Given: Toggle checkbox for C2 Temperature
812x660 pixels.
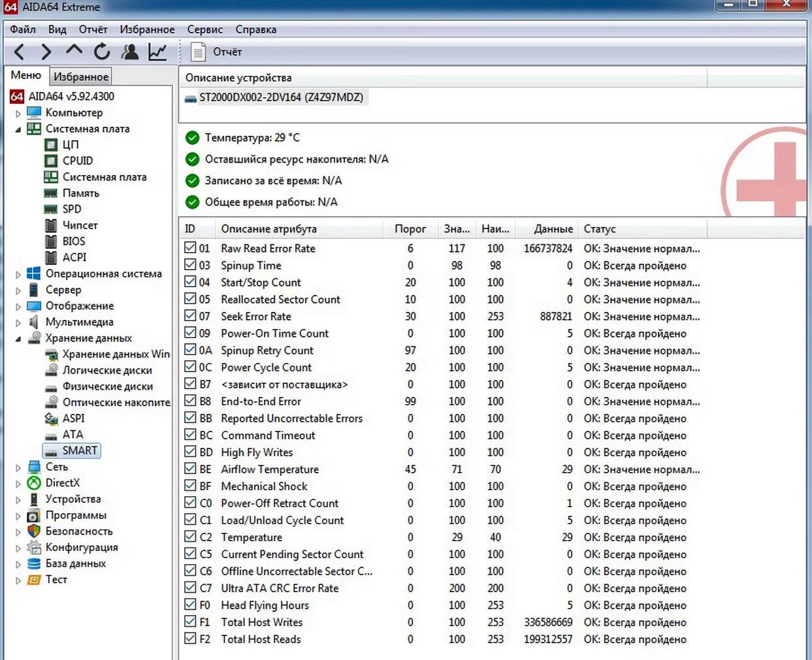Looking at the screenshot, I should point(190,536).
